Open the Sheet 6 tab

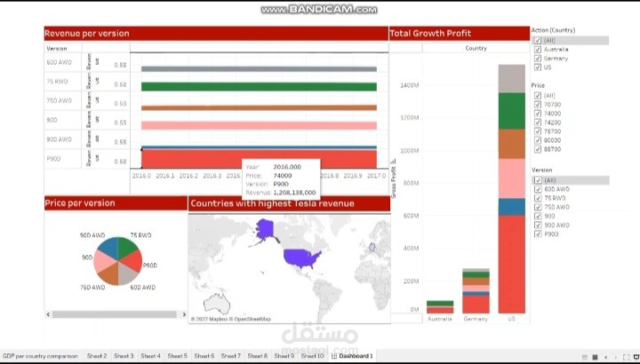[x=204, y=356]
